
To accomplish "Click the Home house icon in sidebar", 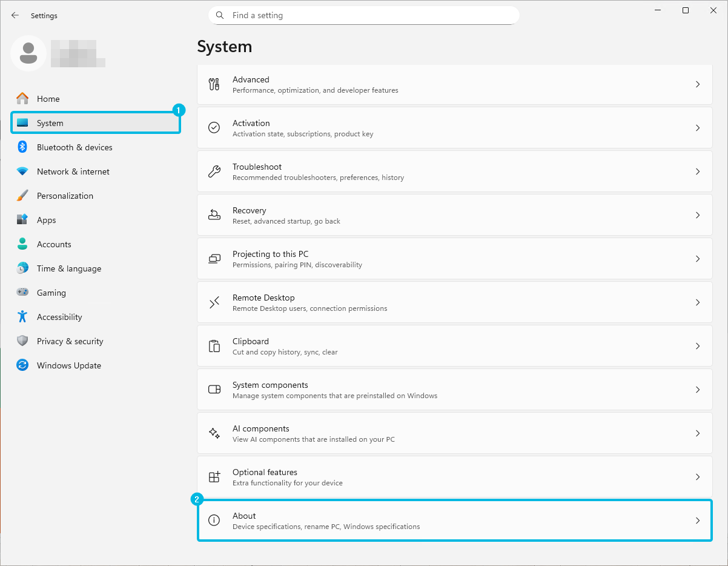I will tap(22, 98).
